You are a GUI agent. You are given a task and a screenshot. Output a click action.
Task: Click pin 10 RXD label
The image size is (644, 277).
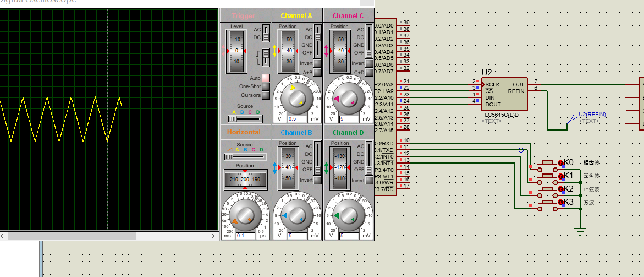tap(384, 143)
